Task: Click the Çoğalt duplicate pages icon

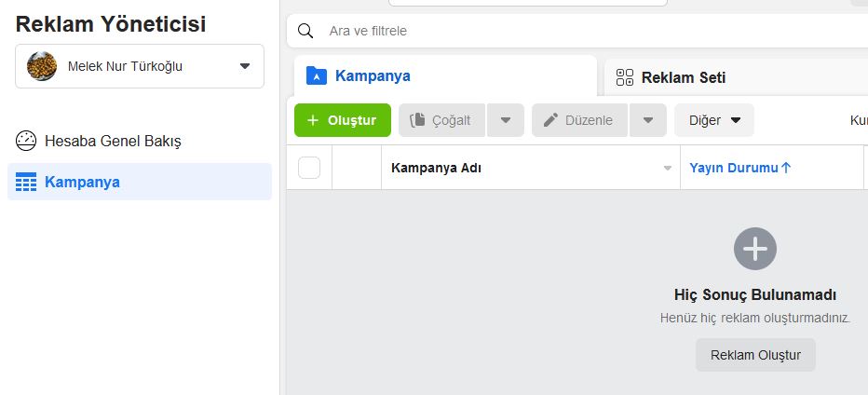Action: coord(417,119)
